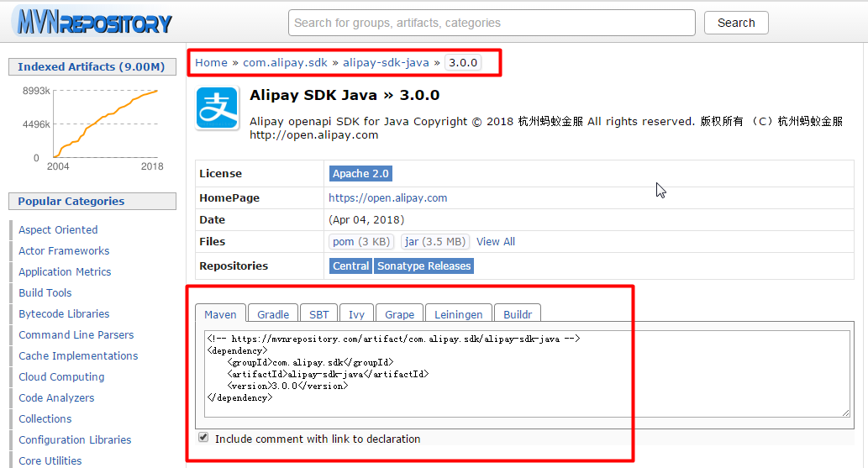Click the Apache 2.0 license badge
Screen dimensions: 868x468
coord(360,173)
